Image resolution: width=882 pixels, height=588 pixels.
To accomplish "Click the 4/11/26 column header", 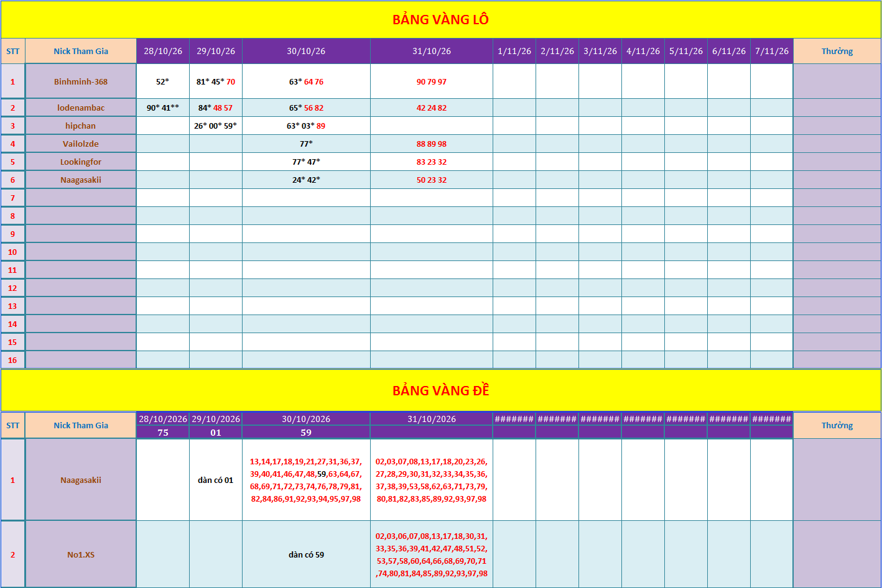I will tap(643, 51).
